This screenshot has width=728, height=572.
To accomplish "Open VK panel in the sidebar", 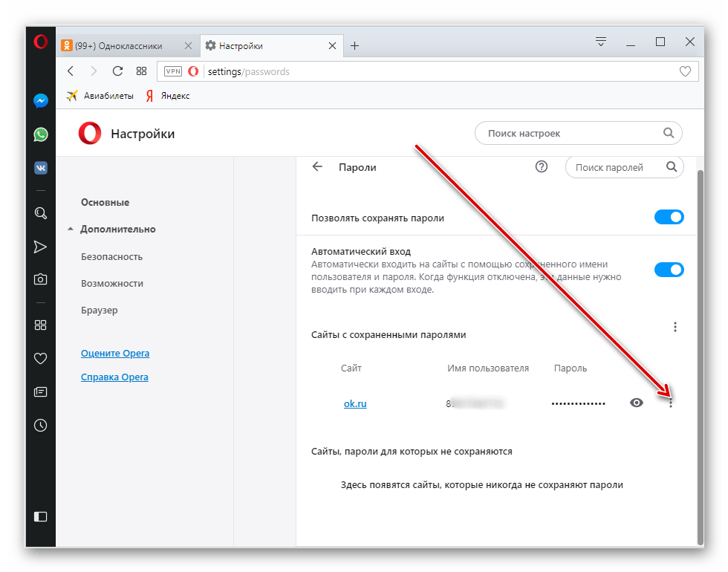I will click(x=41, y=168).
